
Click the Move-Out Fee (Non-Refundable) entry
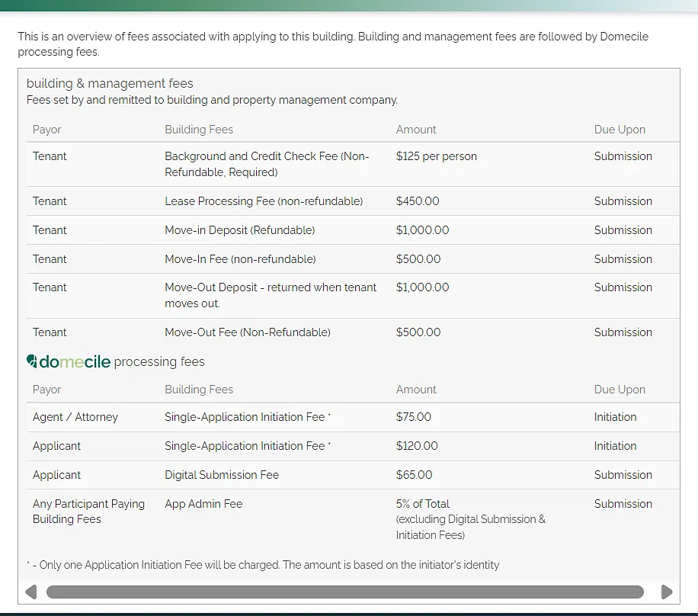click(248, 332)
